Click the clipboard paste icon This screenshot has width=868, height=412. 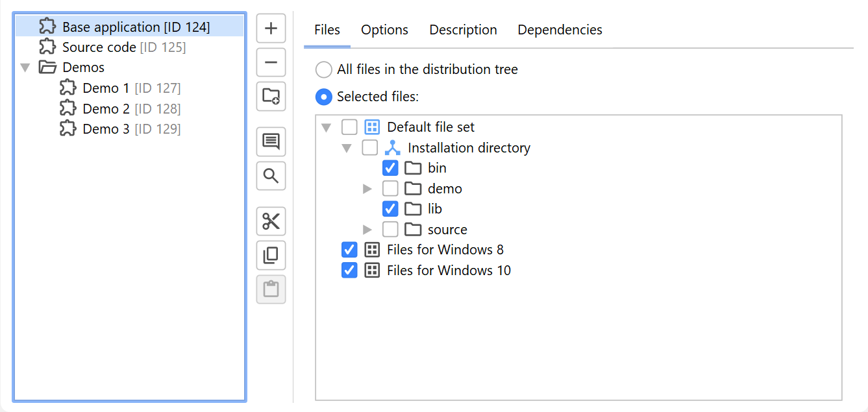pos(271,289)
